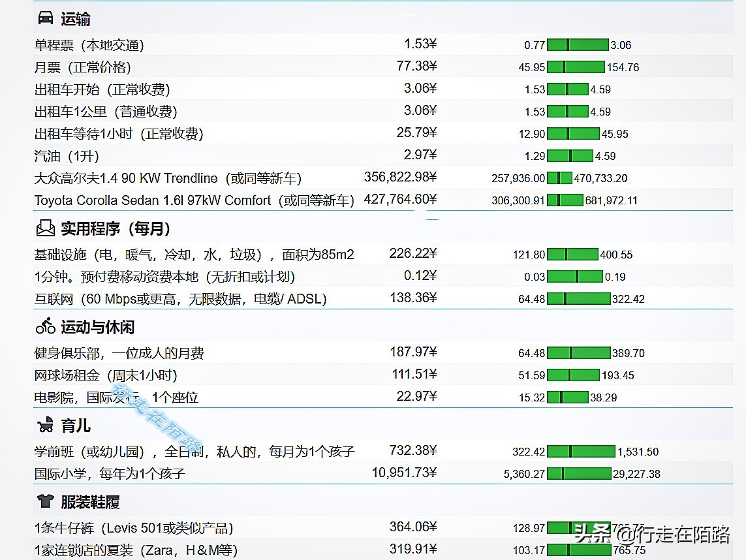Select the envelope icon next to 实用程序

click(44, 228)
